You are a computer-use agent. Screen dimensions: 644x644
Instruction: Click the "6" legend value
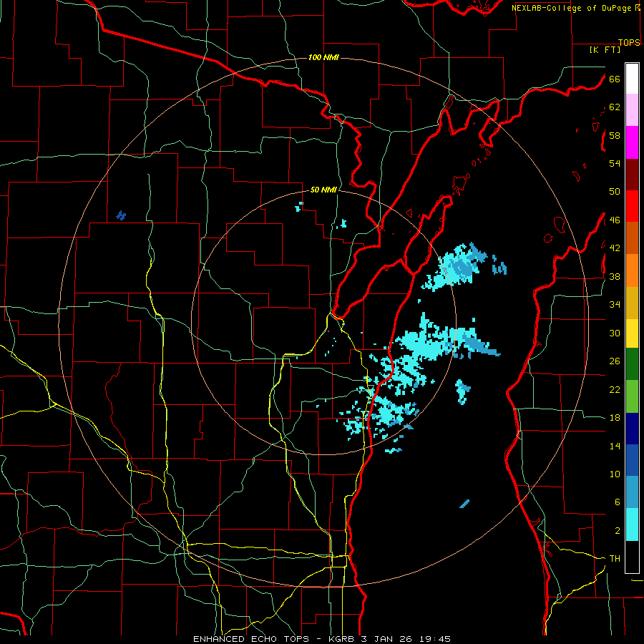click(x=618, y=502)
